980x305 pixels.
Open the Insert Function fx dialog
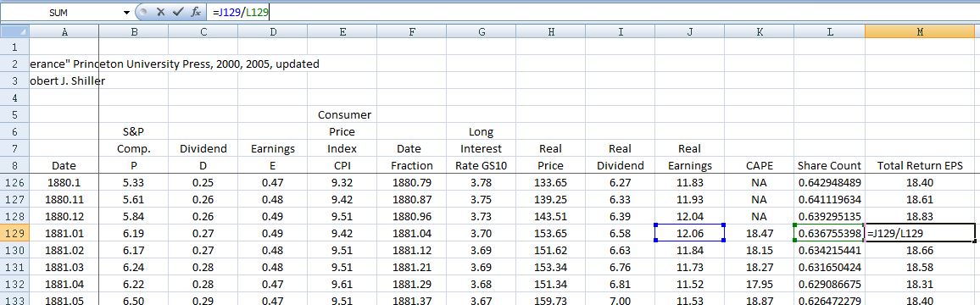click(196, 12)
